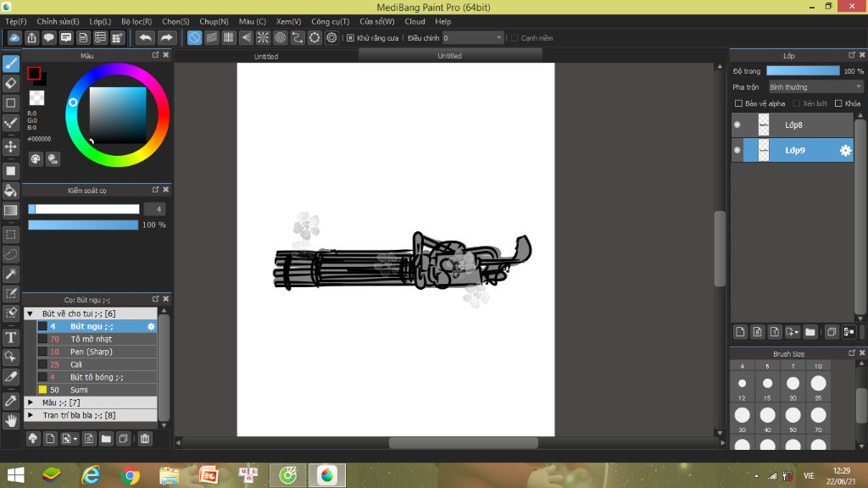The image size is (868, 488).
Task: Select the Pen (Sharp) brush
Action: coord(97,352)
